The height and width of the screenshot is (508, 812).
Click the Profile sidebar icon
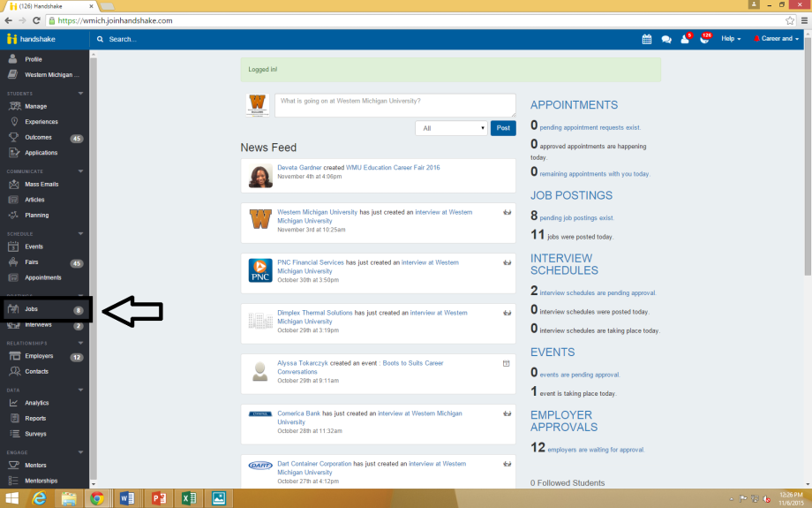coord(13,59)
